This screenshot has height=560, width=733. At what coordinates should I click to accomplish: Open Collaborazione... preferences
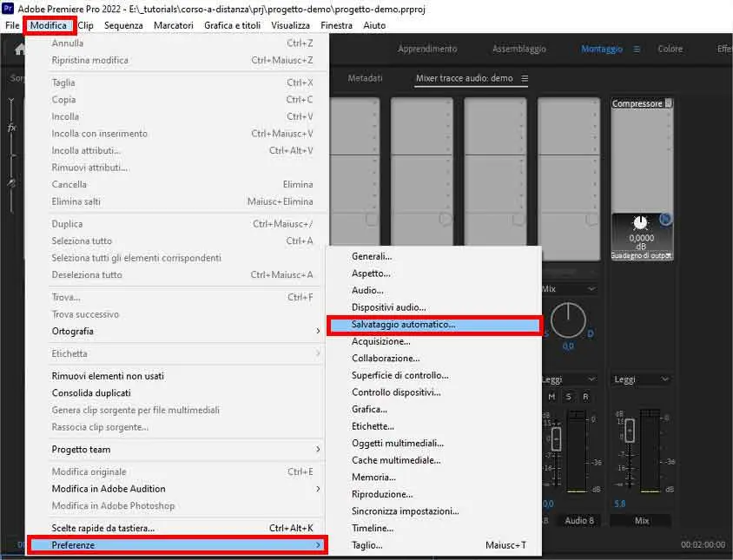pos(434,358)
